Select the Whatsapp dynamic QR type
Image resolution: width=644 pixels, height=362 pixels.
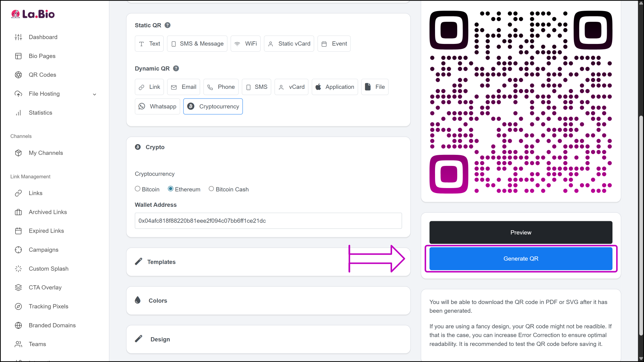[157, 106]
